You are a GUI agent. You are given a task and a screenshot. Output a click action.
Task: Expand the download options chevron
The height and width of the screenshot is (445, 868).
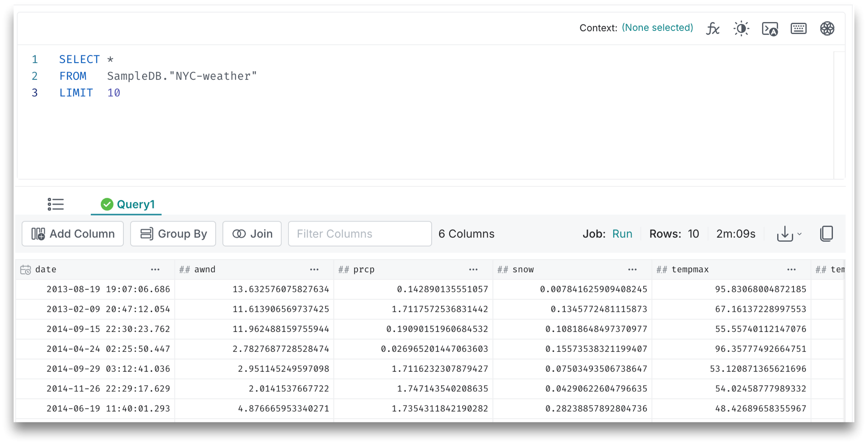point(800,234)
